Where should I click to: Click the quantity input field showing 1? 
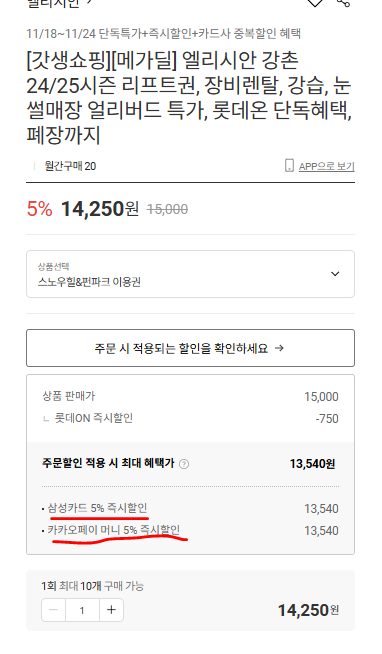pyautogui.click(x=82, y=610)
